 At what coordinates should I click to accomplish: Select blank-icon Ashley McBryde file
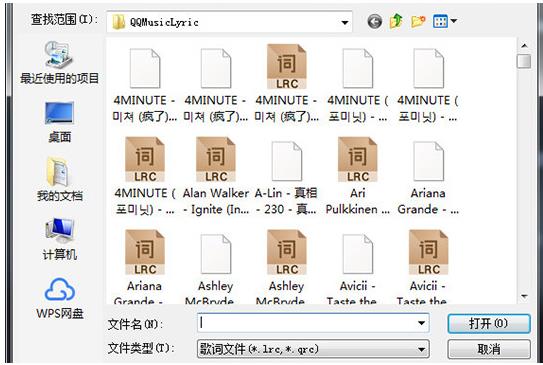(x=216, y=269)
